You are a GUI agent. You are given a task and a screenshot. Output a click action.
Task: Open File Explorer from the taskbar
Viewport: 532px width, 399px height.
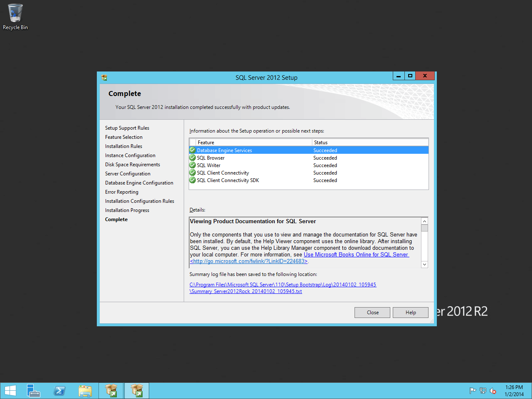pos(85,391)
